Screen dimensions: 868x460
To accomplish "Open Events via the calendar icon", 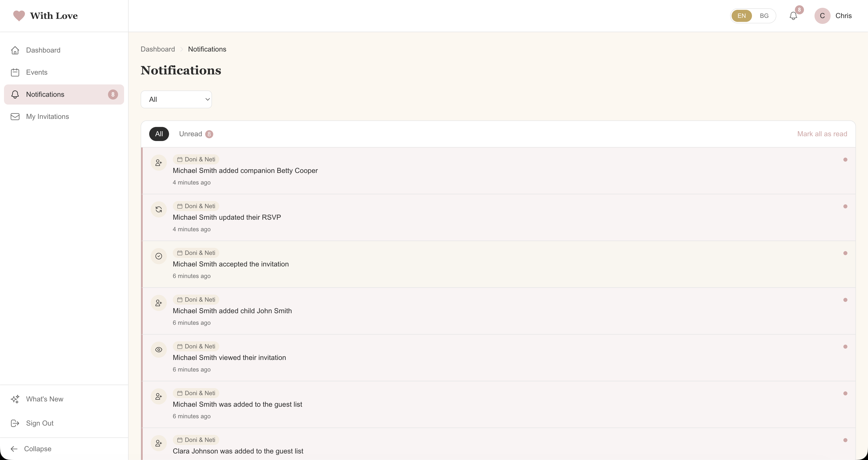I will 16,72.
